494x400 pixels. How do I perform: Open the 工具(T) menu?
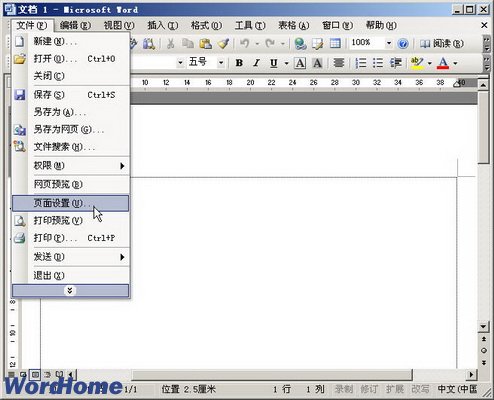click(250, 25)
